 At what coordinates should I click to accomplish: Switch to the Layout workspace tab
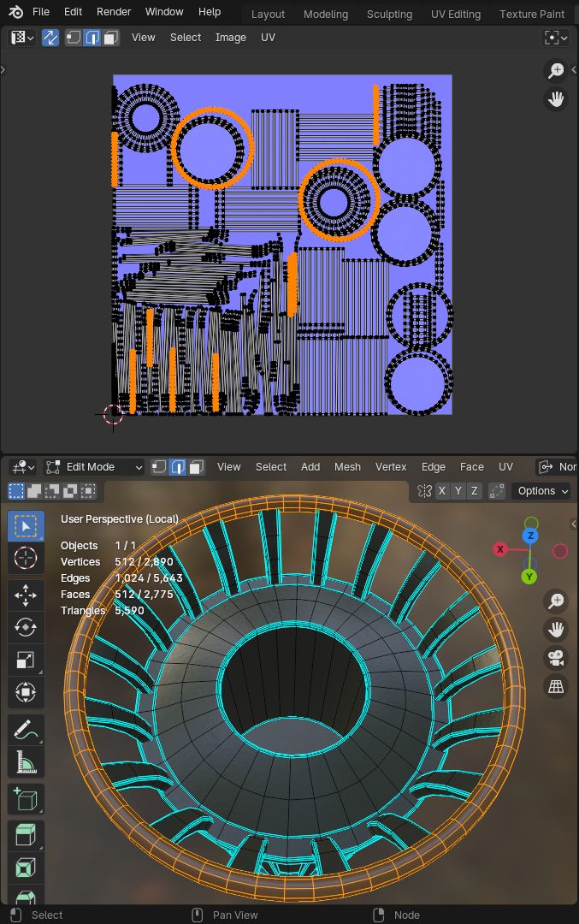(x=268, y=15)
